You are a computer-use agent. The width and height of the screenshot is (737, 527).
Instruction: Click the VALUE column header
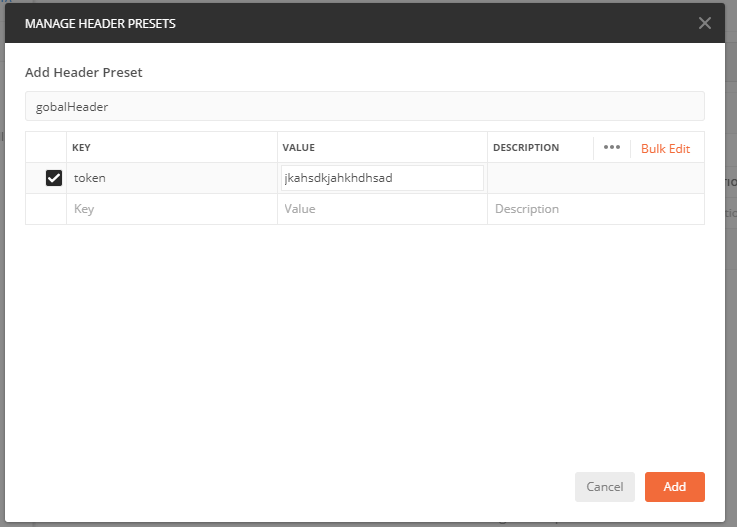(299, 148)
